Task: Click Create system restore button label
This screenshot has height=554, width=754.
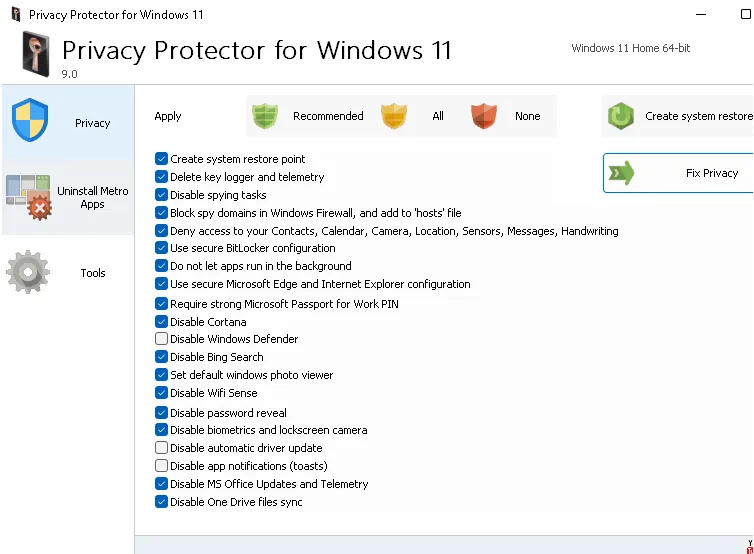Action: click(x=698, y=116)
